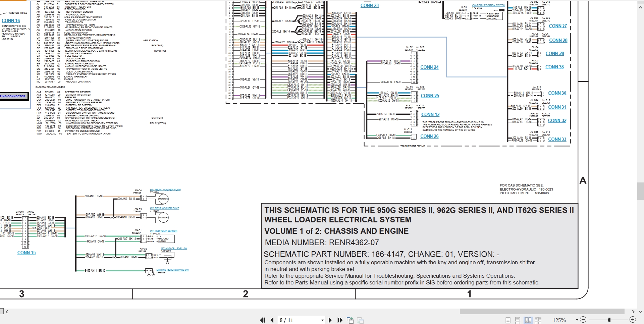Click the front washer pump MOTOR symbol

163,199
